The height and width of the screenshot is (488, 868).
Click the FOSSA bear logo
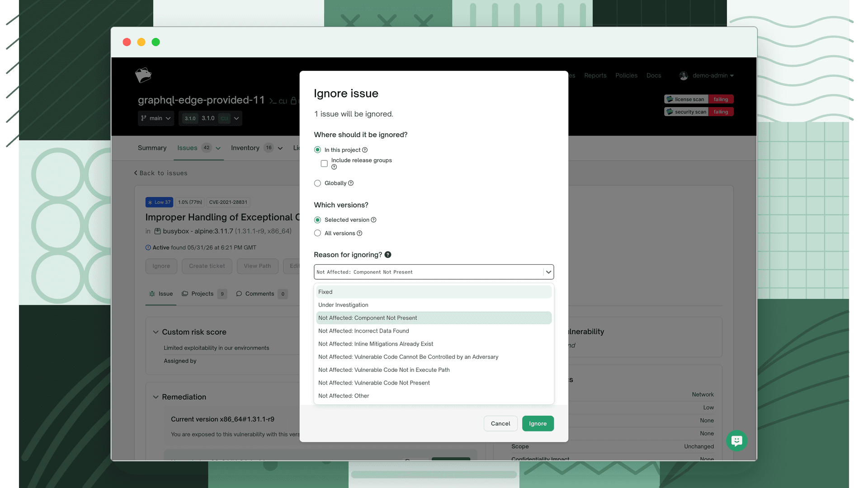click(x=143, y=75)
